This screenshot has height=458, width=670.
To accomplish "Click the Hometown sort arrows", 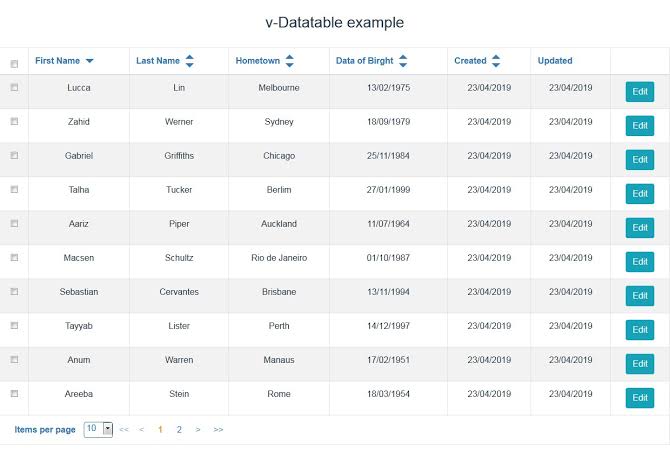I will [x=289, y=61].
